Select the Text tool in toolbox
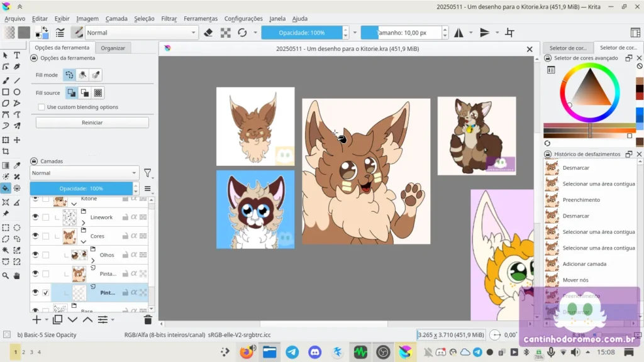 [17, 55]
